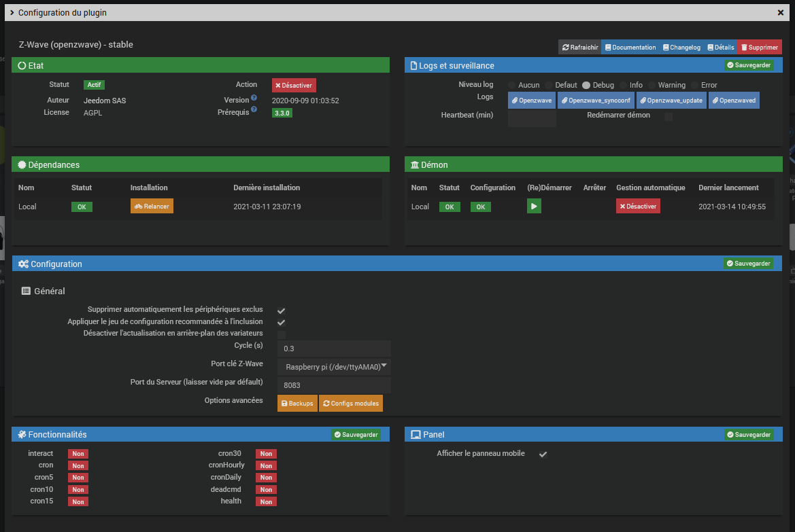Screen dimensions: 795x532
Task: Start the daemon with the green play icon
Action: [x=534, y=207]
